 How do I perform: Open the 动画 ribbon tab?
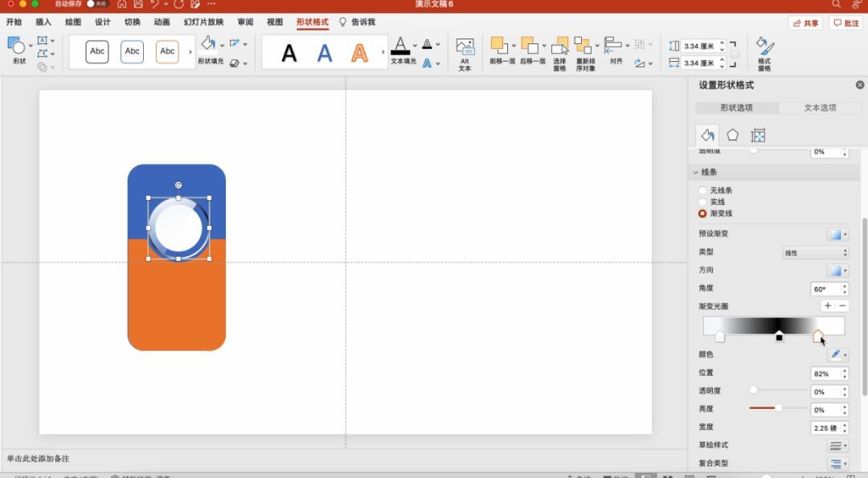[162, 22]
